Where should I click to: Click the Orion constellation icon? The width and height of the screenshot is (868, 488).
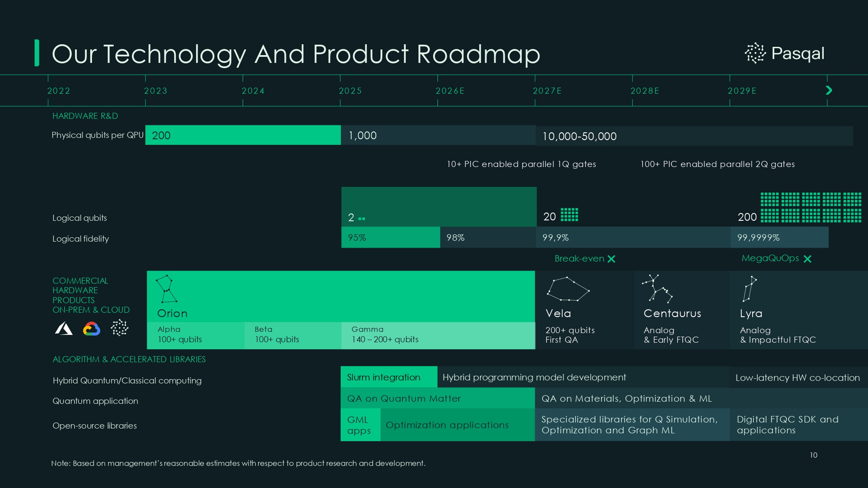[167, 289]
